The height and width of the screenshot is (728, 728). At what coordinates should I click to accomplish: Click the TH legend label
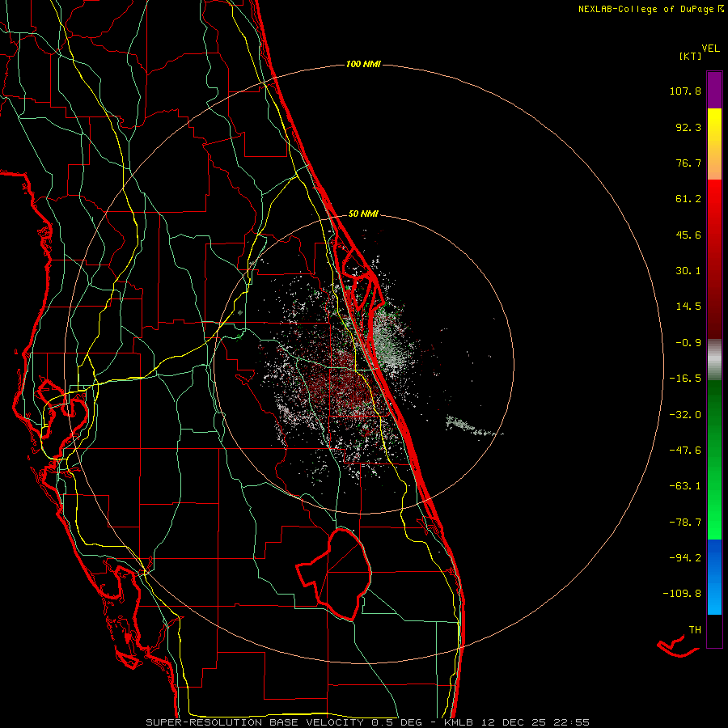695,630
